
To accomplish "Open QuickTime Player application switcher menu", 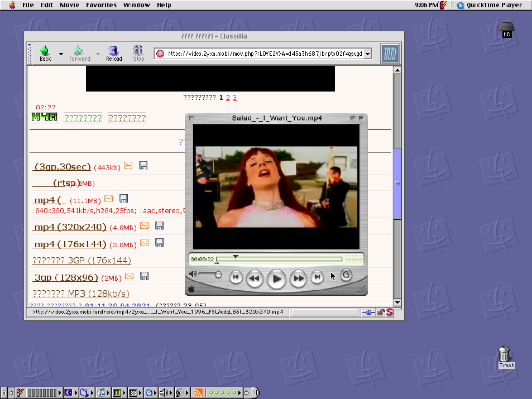I will point(490,5).
